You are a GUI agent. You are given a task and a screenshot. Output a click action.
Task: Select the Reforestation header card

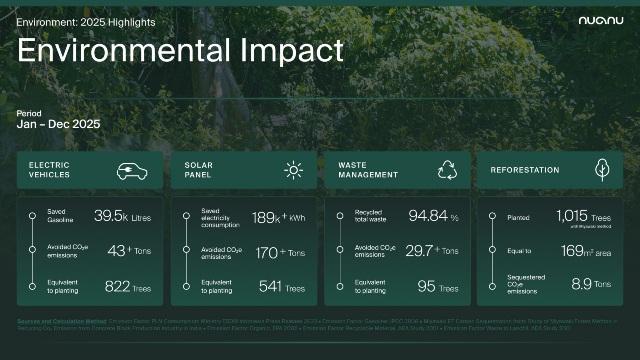click(550, 170)
